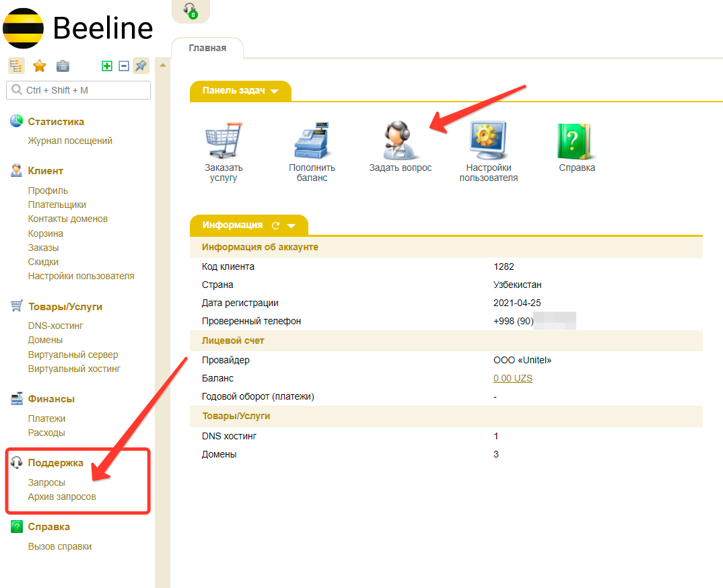The image size is (723, 588).
Task: Click the shopping cart Заказать услугу icon
Action: click(223, 140)
